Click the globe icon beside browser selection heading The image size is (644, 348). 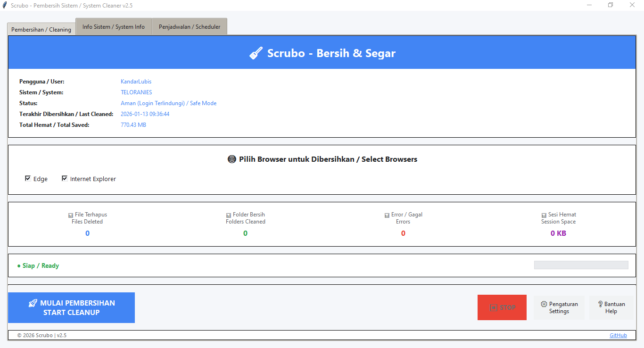click(231, 159)
